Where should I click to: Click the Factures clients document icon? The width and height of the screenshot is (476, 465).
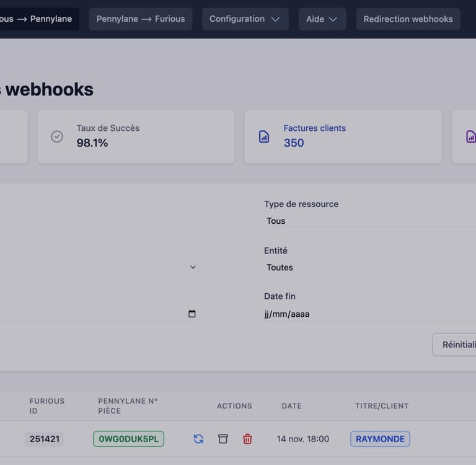point(264,136)
